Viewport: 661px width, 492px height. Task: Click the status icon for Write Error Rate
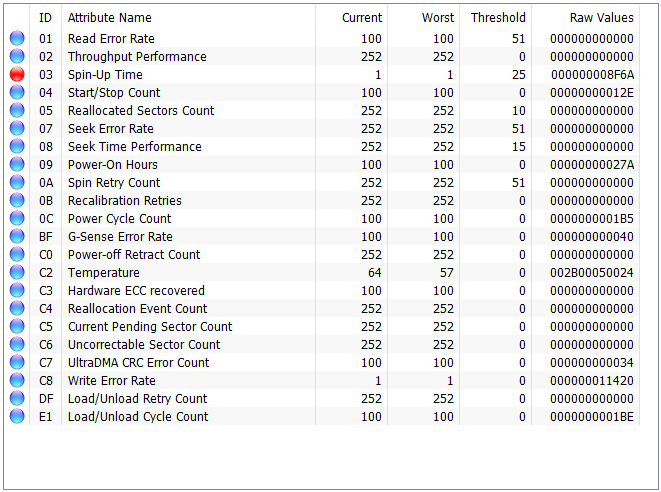click(x=17, y=380)
